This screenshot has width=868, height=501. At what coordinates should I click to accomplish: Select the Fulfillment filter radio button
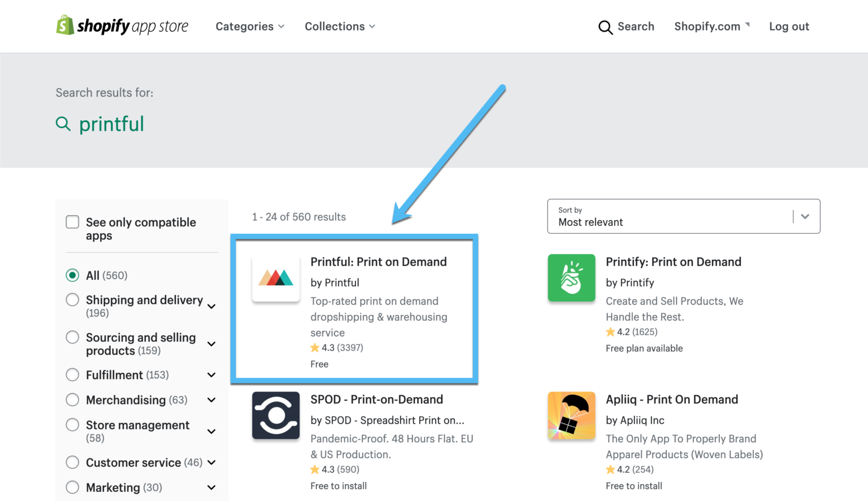[72, 374]
